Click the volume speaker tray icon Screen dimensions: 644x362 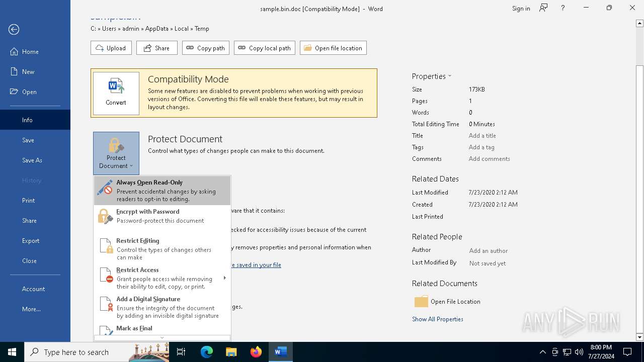click(x=579, y=352)
